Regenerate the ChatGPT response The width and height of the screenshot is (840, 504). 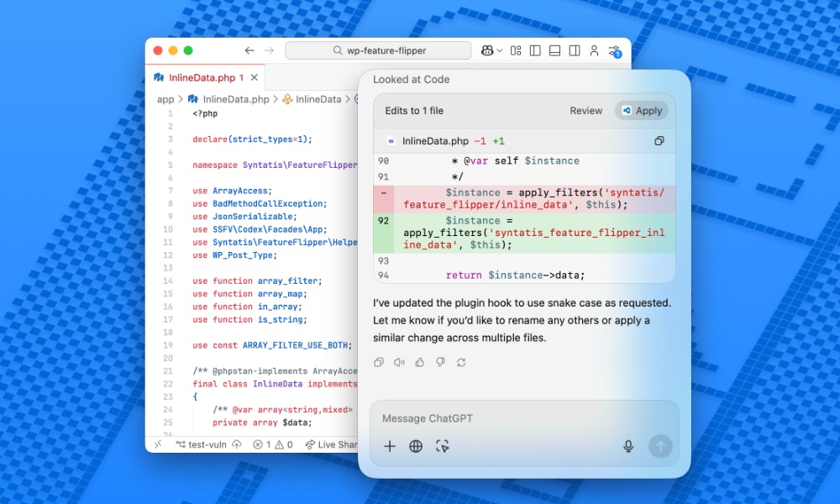(461, 363)
